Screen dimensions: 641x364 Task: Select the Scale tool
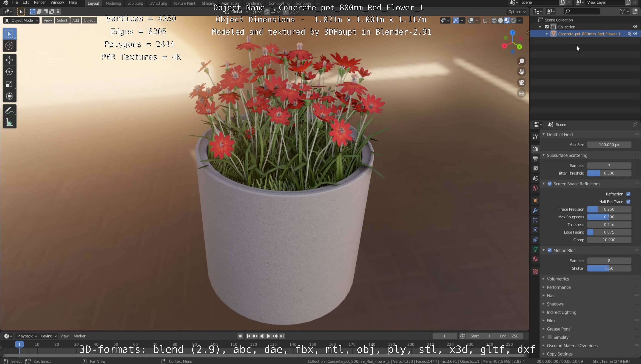tap(9, 84)
